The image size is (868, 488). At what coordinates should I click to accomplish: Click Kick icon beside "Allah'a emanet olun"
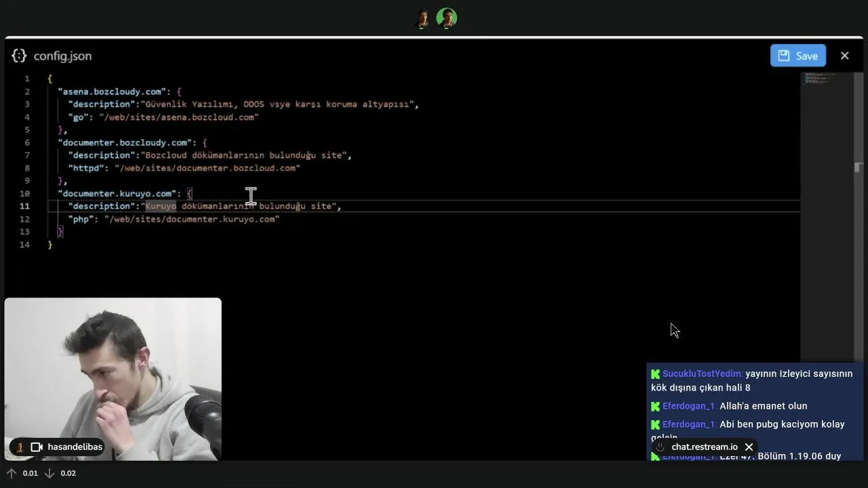tap(655, 407)
